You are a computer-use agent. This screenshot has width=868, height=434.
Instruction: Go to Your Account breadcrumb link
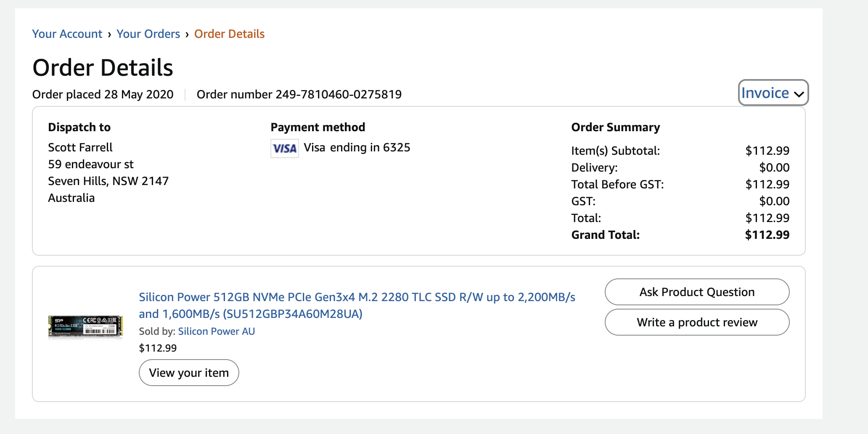[x=67, y=34]
